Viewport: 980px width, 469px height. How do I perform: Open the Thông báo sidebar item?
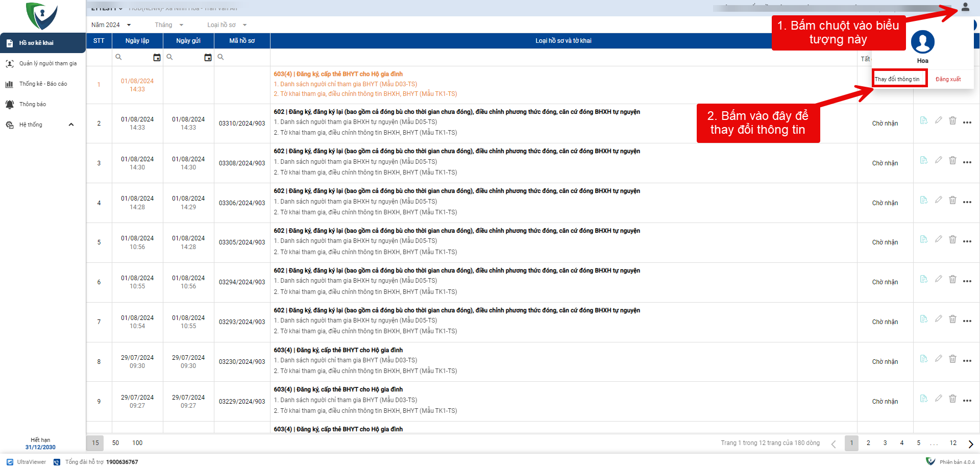[33, 104]
